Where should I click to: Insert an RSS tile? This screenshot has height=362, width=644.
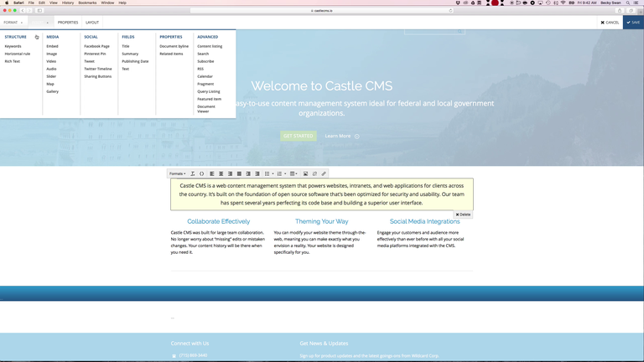200,69
